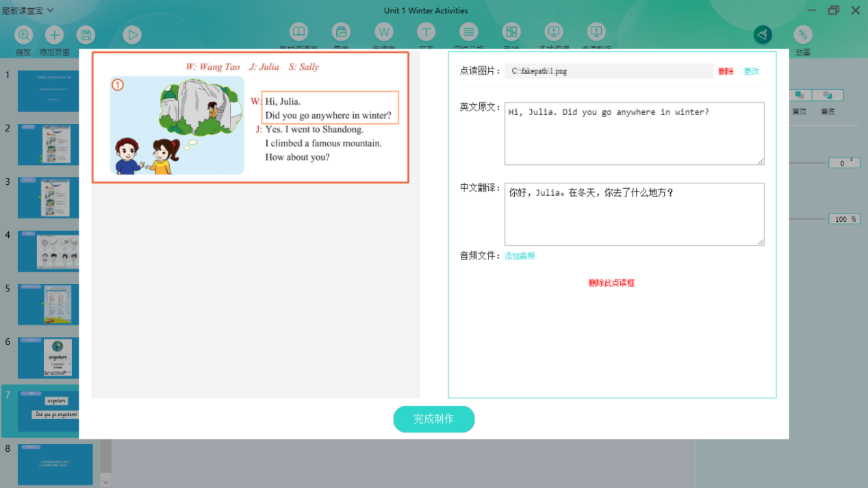This screenshot has height=488, width=868.
Task: Open the 趣教课堂宝 app dropdown menu
Action: [x=27, y=10]
